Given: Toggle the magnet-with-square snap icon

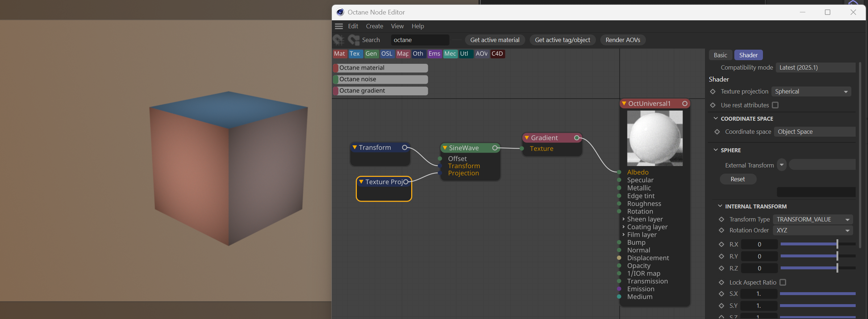Looking at the screenshot, I should click(354, 40).
